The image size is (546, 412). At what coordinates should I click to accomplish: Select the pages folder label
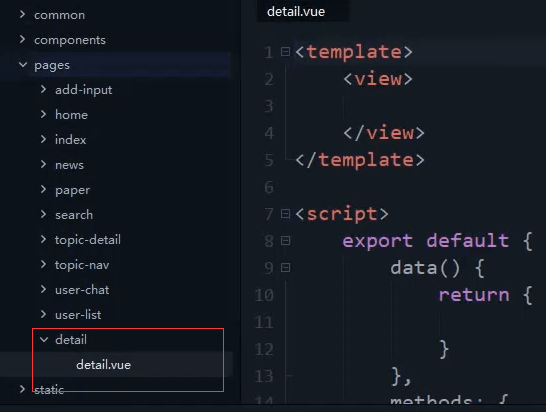(x=52, y=65)
